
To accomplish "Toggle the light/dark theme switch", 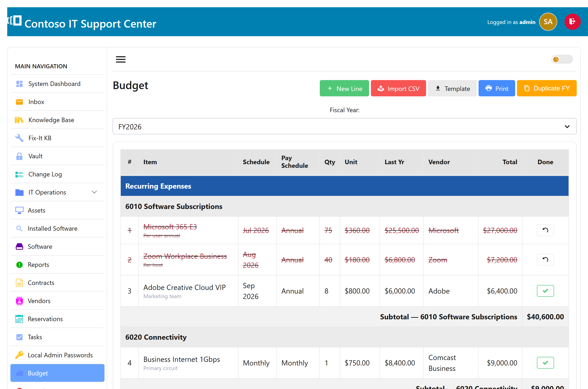I will 562,59.
